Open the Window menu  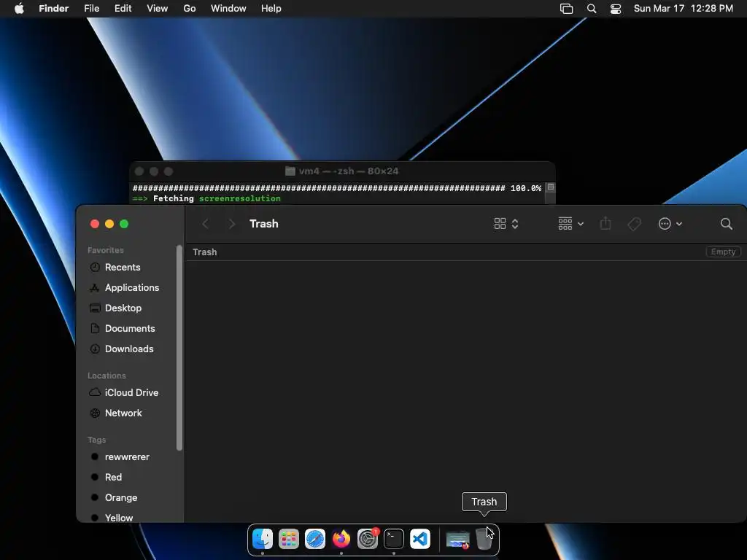(228, 9)
